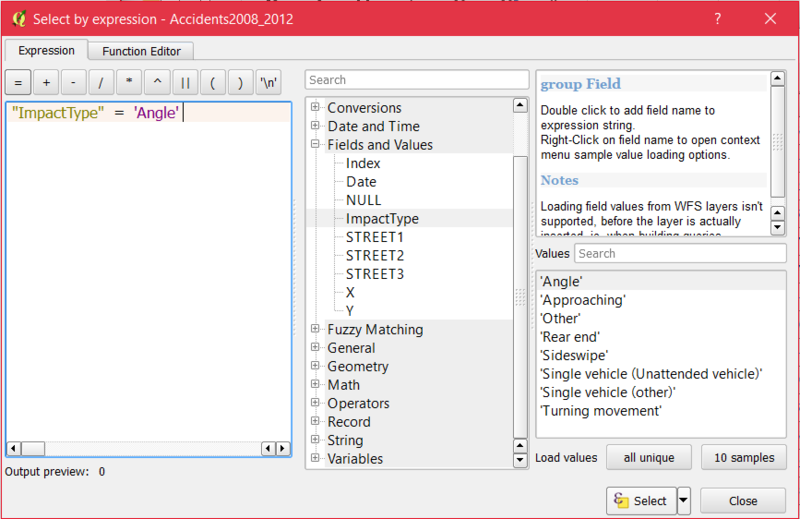Load 10 samples of values

tap(743, 458)
